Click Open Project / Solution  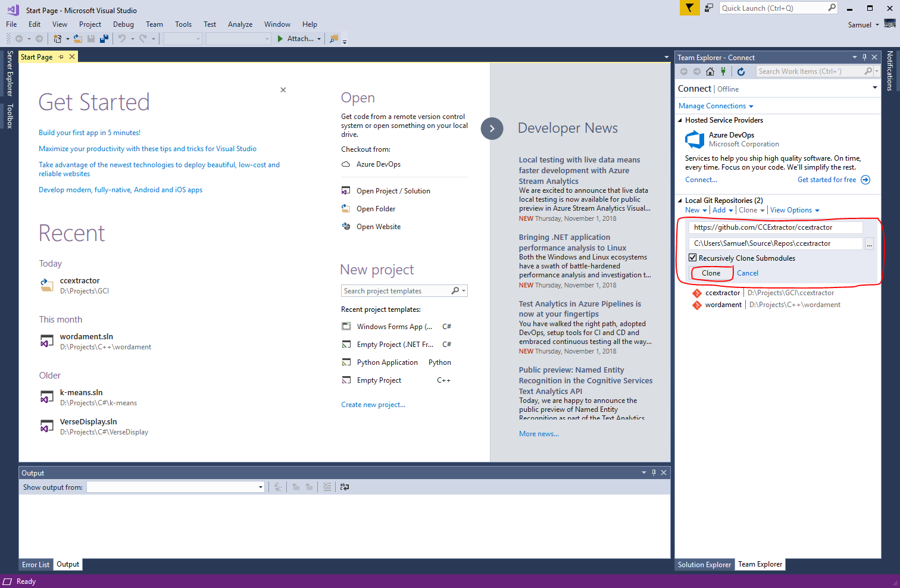point(393,191)
